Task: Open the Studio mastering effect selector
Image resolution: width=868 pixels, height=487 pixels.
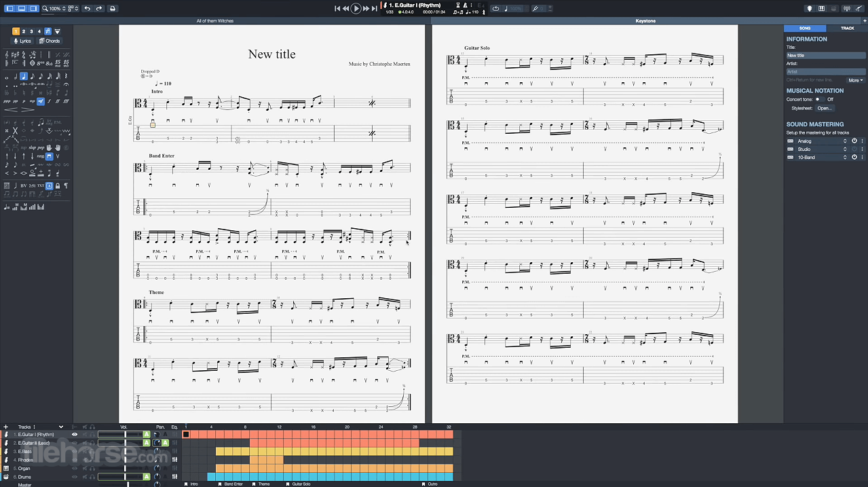Action: tap(821, 149)
